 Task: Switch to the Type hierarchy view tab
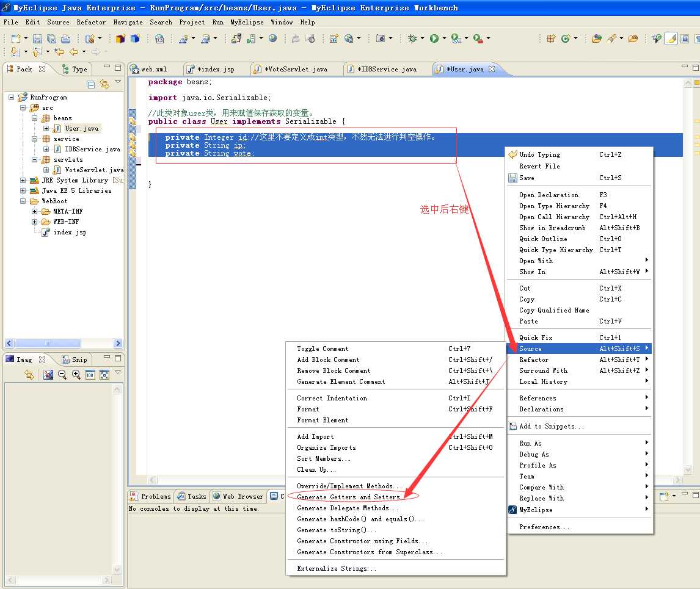coord(75,69)
